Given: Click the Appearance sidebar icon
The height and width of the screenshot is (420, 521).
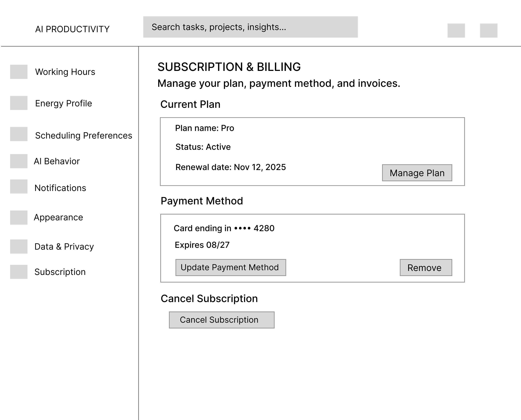Looking at the screenshot, I should point(19,217).
